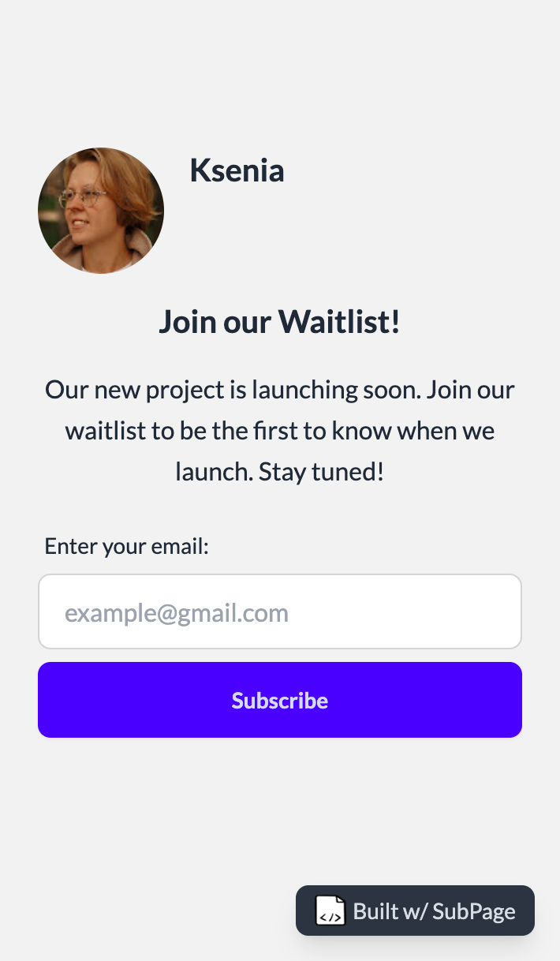Click the example@gmail.com placeholder text
The height and width of the screenshot is (961, 560).
click(177, 613)
